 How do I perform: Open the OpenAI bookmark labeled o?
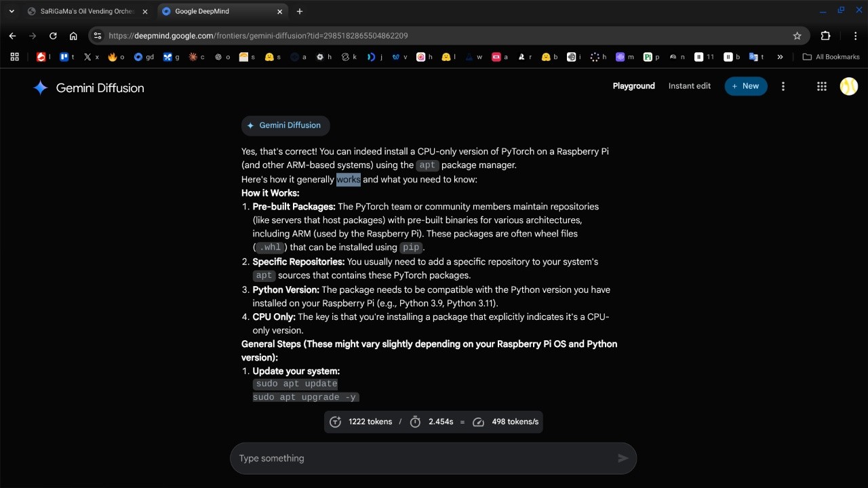point(222,57)
